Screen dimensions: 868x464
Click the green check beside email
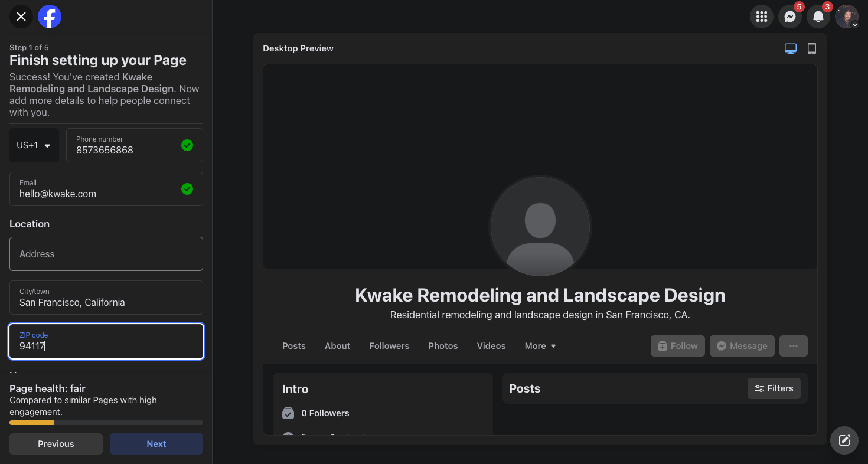187,189
